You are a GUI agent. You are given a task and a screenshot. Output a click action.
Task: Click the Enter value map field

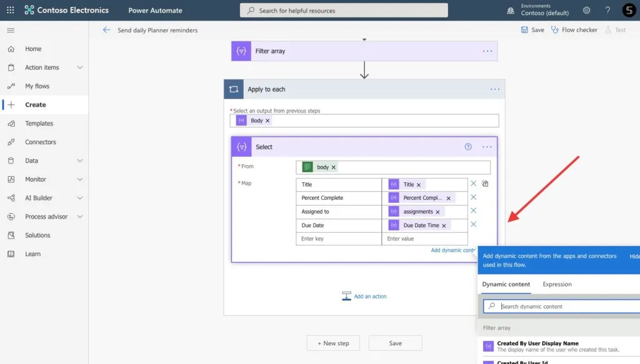424,239
